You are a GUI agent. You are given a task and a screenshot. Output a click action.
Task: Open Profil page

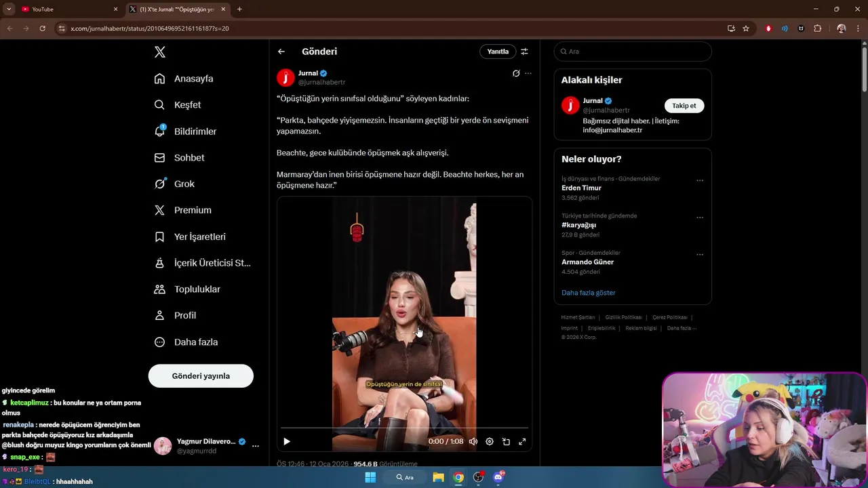click(x=175, y=315)
